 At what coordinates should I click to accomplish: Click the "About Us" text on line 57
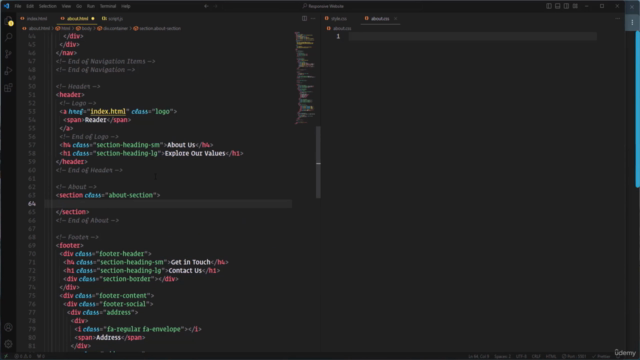(x=181, y=145)
